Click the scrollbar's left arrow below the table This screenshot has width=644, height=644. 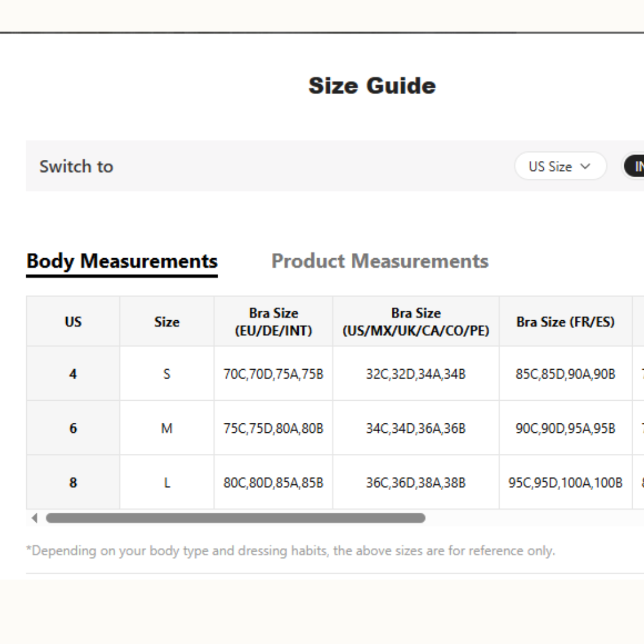pyautogui.click(x=34, y=518)
